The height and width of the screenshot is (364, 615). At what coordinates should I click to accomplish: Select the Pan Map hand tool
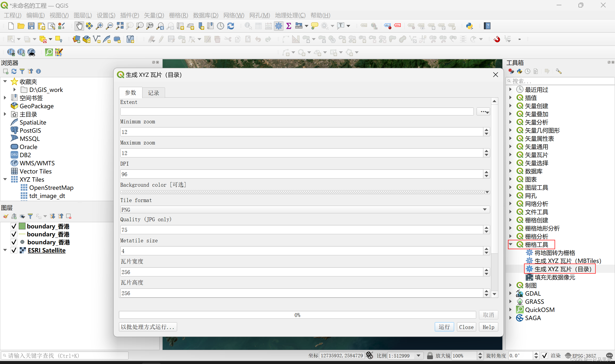click(79, 26)
